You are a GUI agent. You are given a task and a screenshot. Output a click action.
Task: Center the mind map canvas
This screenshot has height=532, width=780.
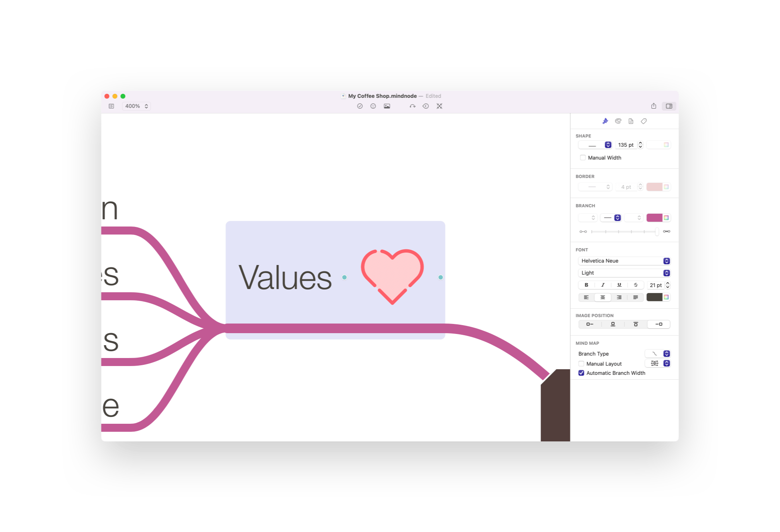coord(440,106)
